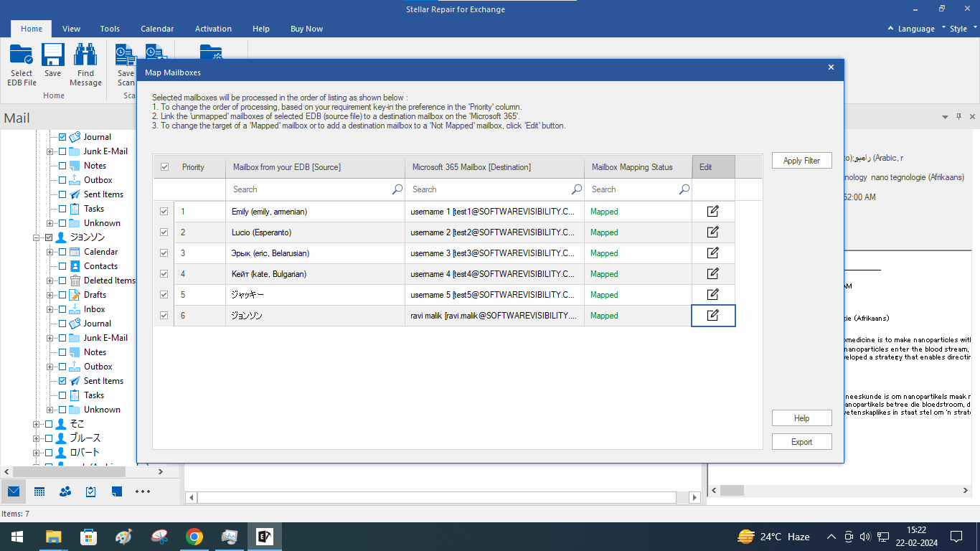This screenshot has width=980, height=551.
Task: Click the Microsoft 365 Destination search field
Action: click(494, 189)
